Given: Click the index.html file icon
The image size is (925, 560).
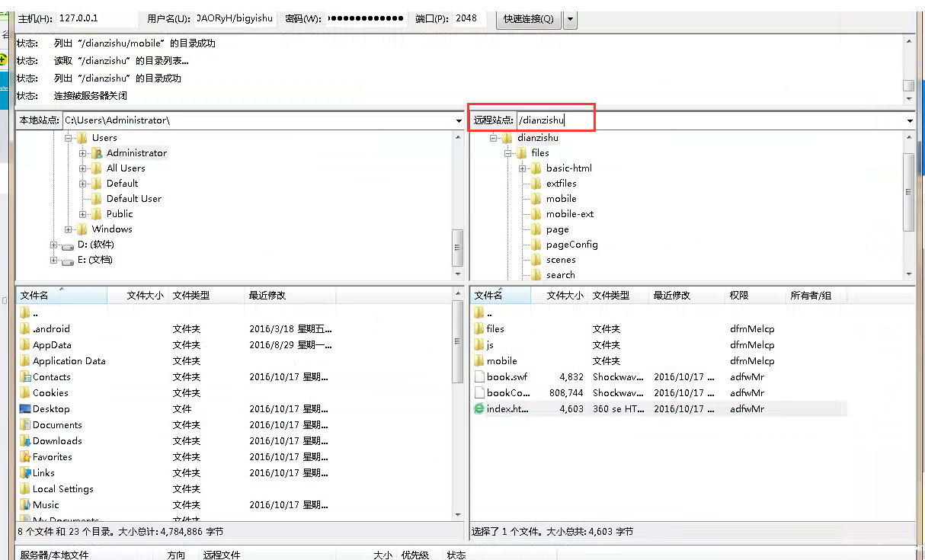Looking at the screenshot, I should [479, 409].
